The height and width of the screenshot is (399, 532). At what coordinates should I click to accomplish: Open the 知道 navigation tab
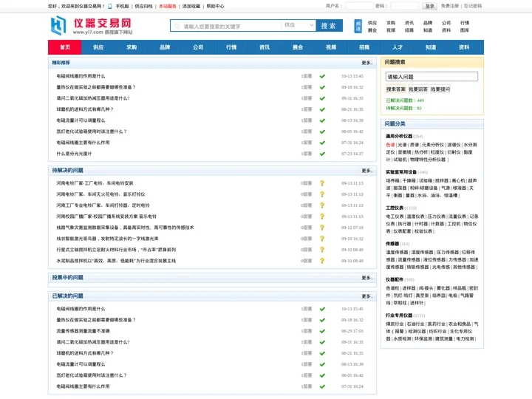tap(431, 47)
